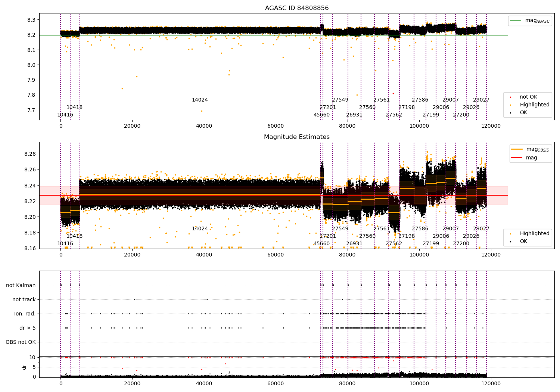Click the 'OBS not OK' axis label
560x392 pixels.
tap(21, 342)
